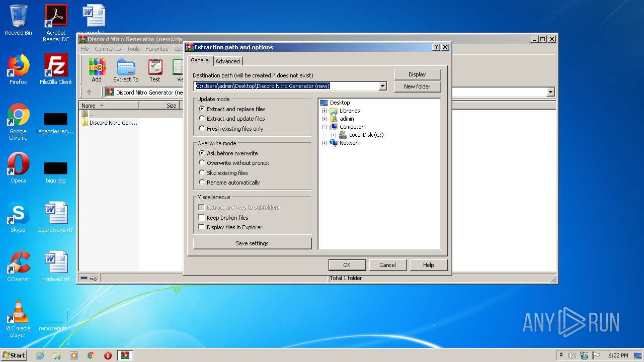Image resolution: width=644 pixels, height=362 pixels.
Task: Expand the admin tree node
Action: coord(325,119)
